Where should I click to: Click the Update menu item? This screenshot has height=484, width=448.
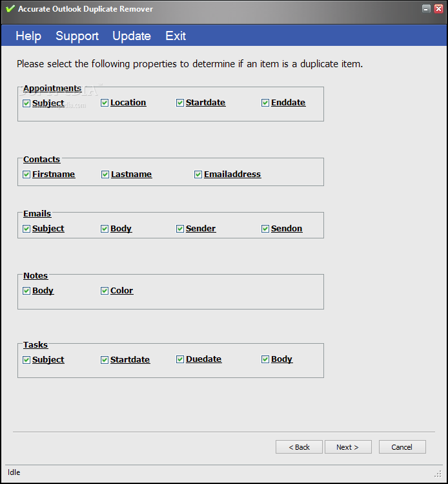pyautogui.click(x=132, y=36)
